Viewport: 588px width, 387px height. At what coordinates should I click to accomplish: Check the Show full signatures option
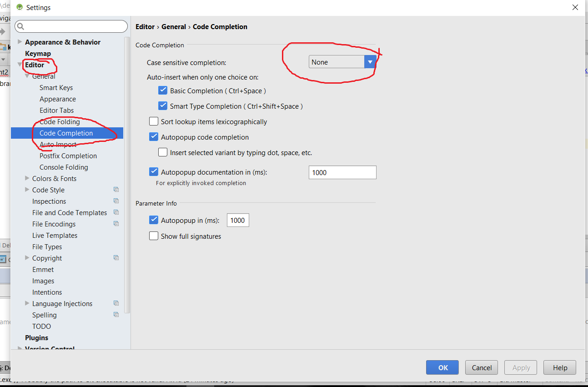pyautogui.click(x=154, y=236)
